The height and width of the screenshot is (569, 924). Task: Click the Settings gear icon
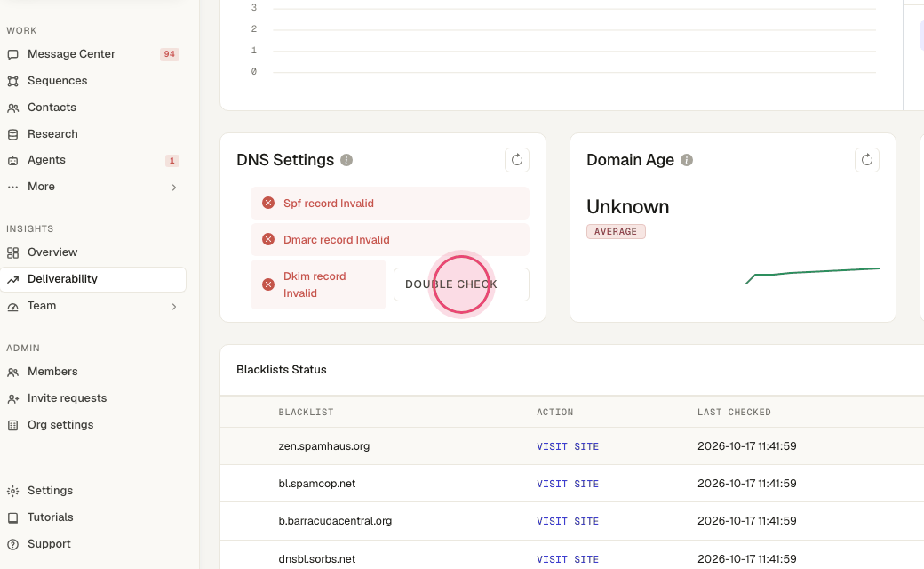(13, 491)
